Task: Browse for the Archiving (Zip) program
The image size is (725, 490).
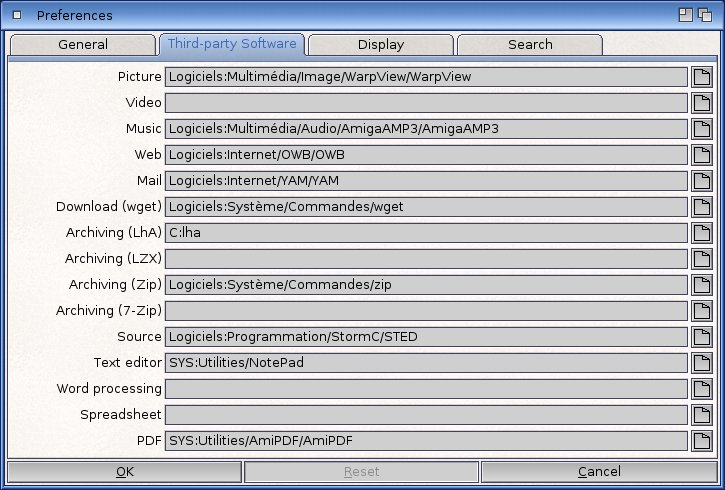Action: pyautogui.click(x=701, y=285)
